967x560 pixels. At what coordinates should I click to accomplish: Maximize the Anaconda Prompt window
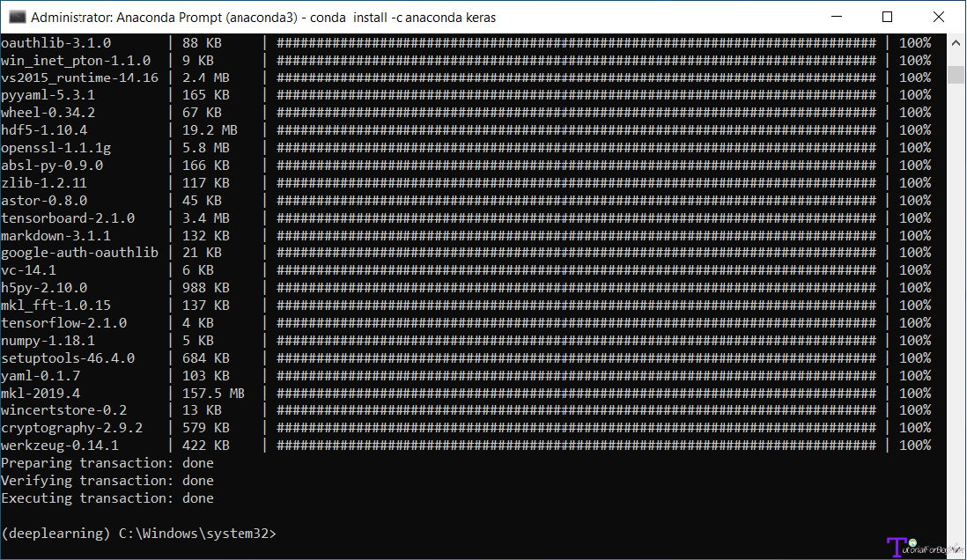[x=887, y=17]
